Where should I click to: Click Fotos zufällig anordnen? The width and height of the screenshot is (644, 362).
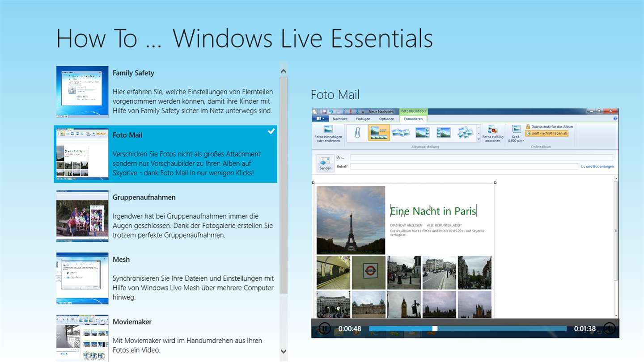493,134
